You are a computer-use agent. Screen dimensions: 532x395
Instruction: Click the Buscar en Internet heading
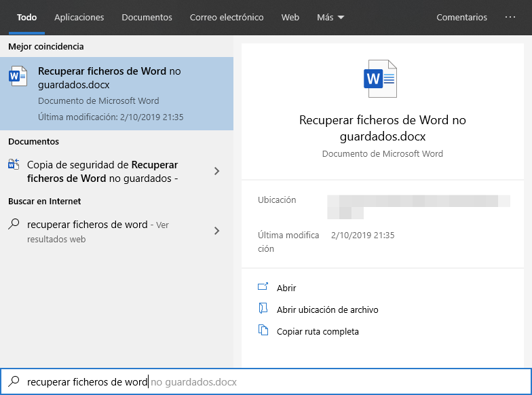point(45,201)
